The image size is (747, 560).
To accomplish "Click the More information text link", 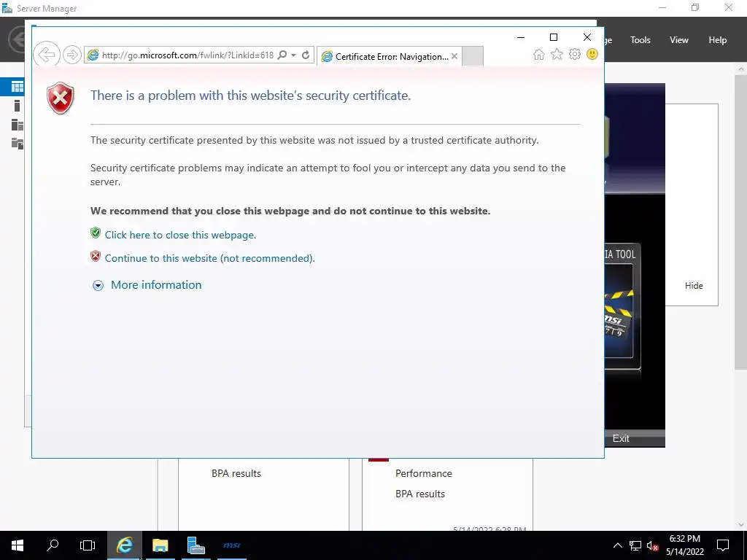I will pos(156,285).
